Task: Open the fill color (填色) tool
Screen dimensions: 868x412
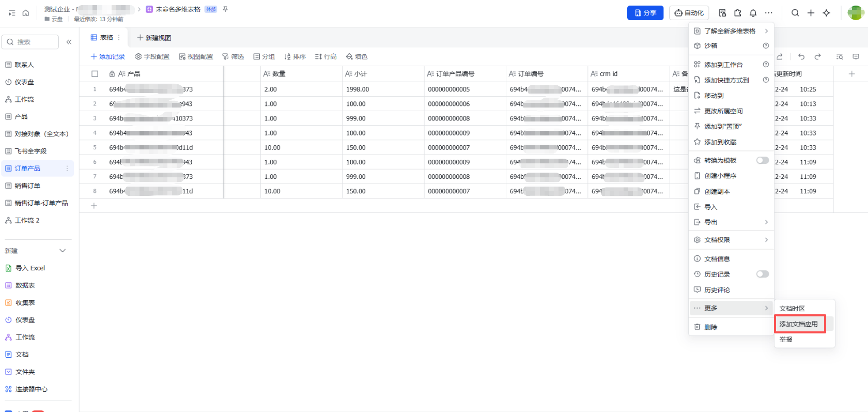Action: point(357,56)
